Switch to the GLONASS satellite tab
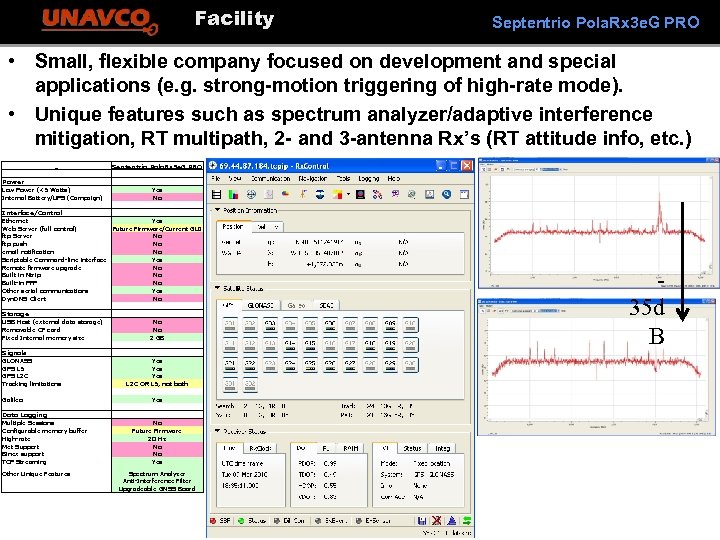This screenshot has height=540, width=720. tap(260, 305)
